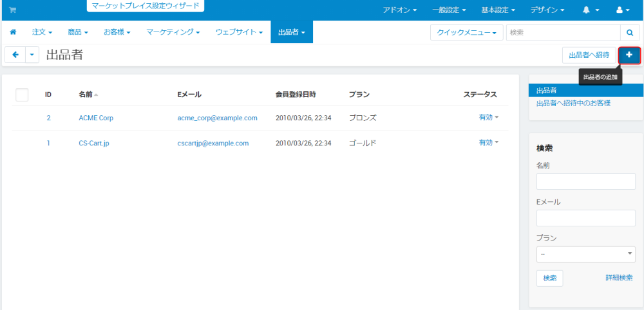Screen dimensions: 644x310
Task: Click the back arrow button
Action: tap(15, 55)
